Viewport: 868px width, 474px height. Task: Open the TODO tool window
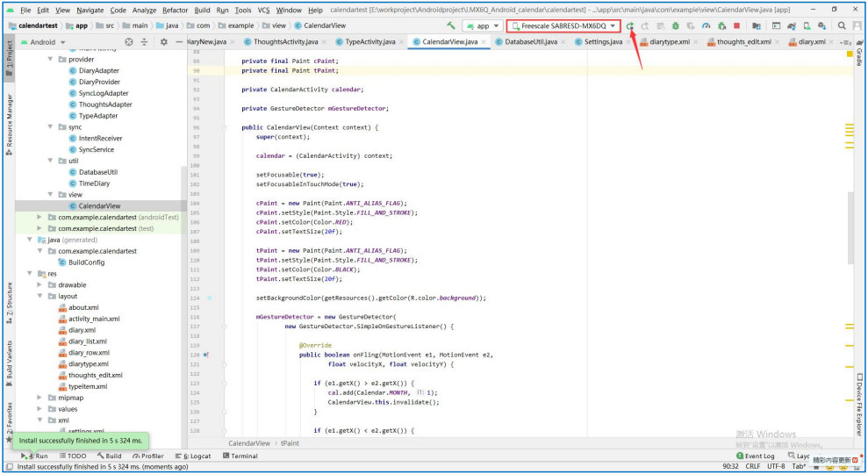coord(73,456)
